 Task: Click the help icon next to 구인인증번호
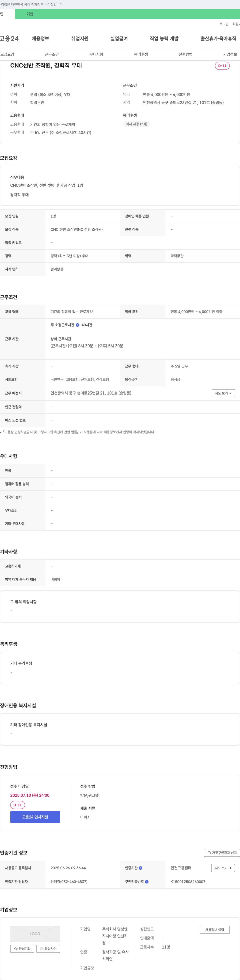tap(147, 881)
